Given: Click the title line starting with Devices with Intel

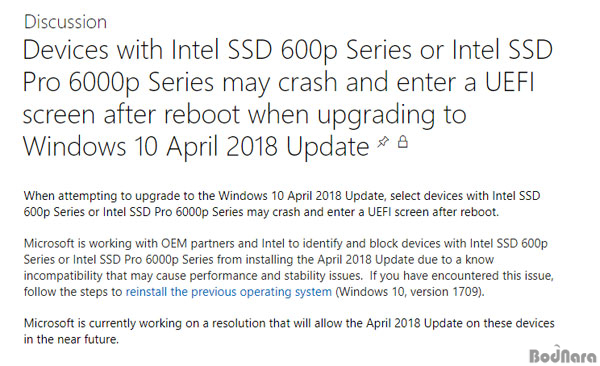Looking at the screenshot, I should pos(288,50).
